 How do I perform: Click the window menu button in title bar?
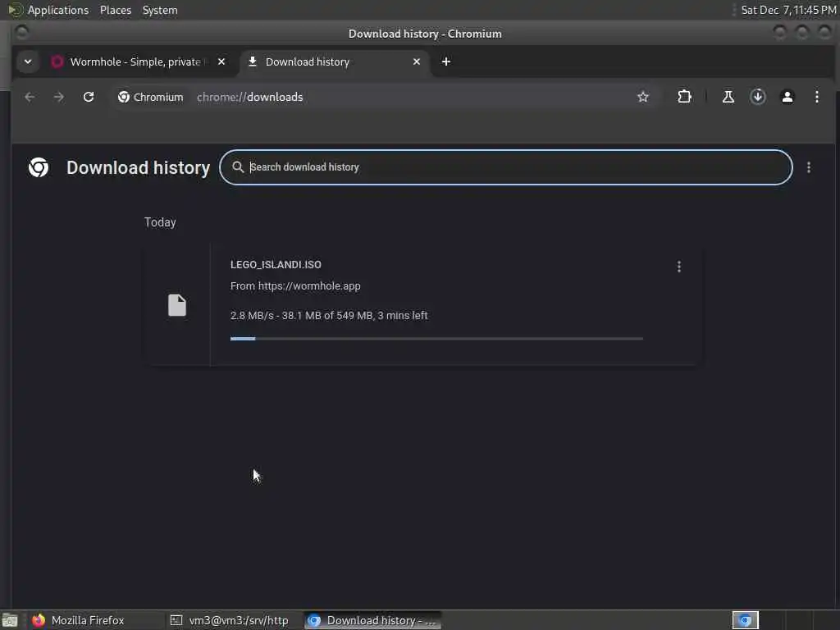click(21, 33)
